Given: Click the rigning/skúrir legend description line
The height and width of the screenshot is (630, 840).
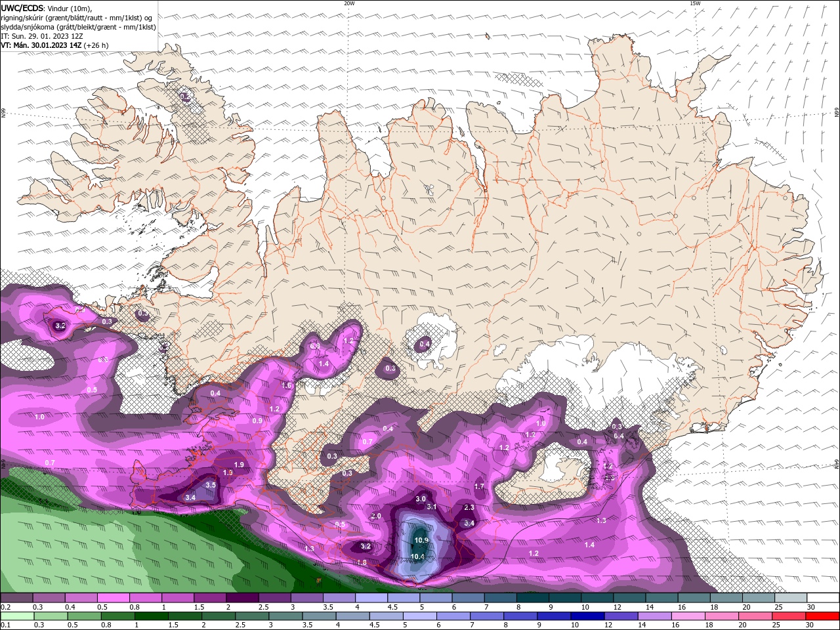Looking at the screenshot, I should [77, 18].
